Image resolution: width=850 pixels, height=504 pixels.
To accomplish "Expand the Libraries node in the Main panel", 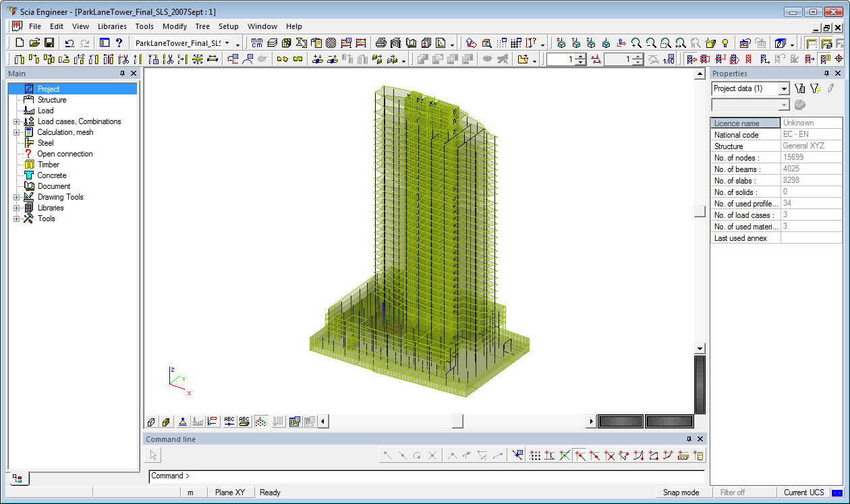I will [x=16, y=207].
